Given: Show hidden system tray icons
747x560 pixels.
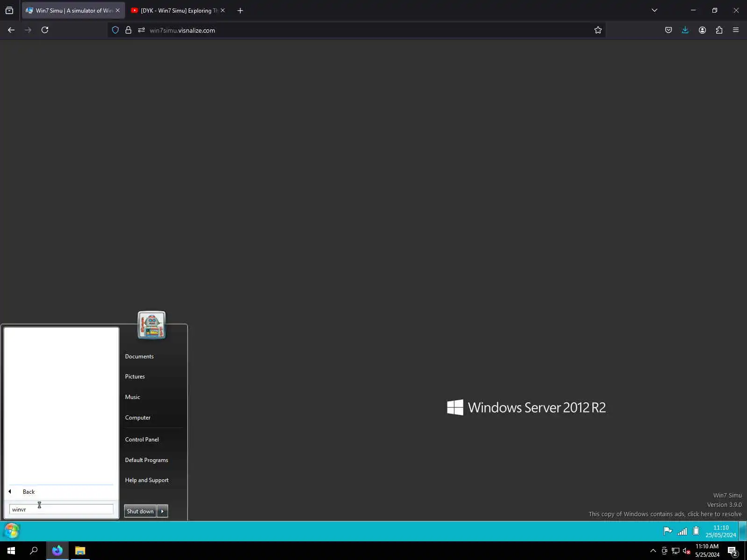Looking at the screenshot, I should pyautogui.click(x=653, y=551).
